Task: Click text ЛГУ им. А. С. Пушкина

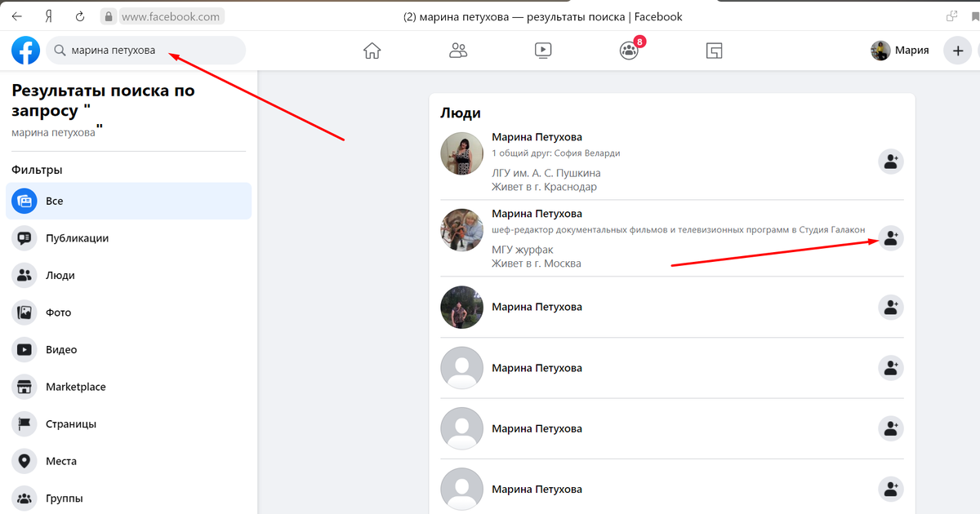Action: pos(546,173)
